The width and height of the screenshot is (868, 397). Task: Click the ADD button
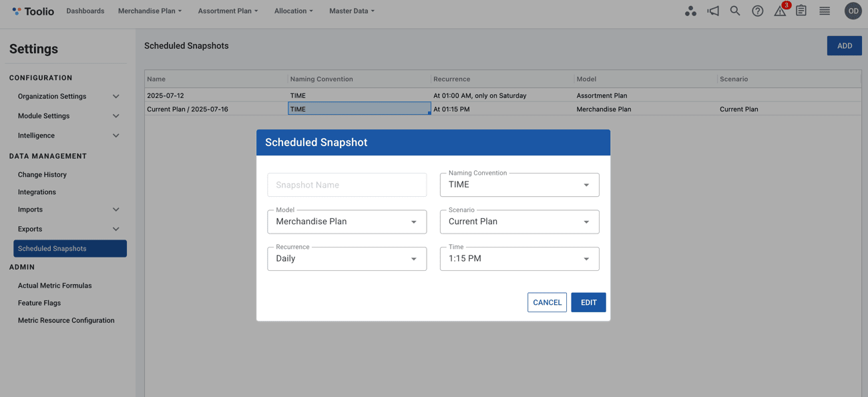pos(844,46)
